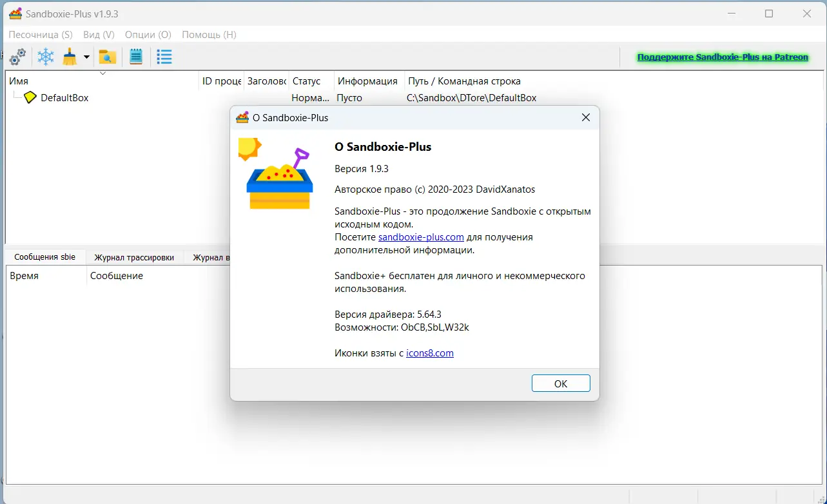Viewport: 827px width, 504px height.
Task: Sort by the Статус column header
Action: pos(311,81)
